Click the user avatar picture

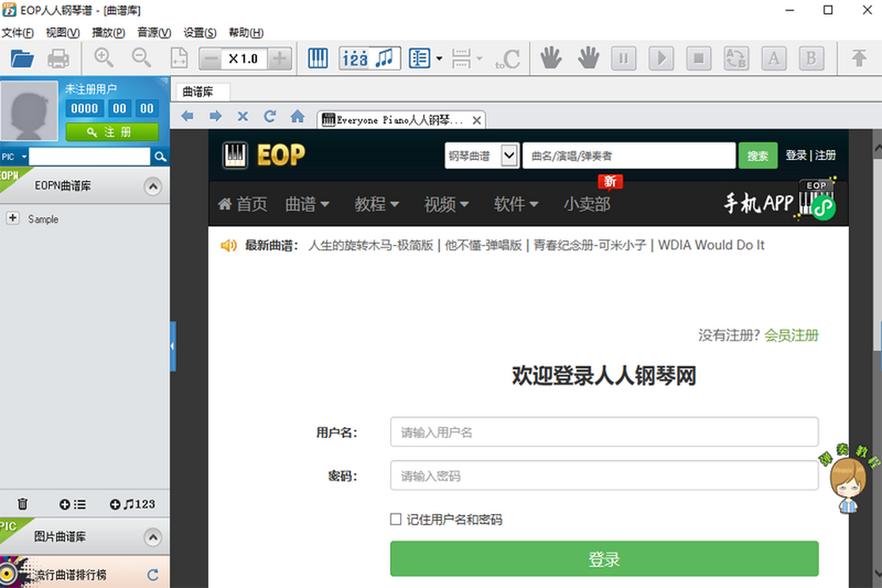click(x=29, y=111)
